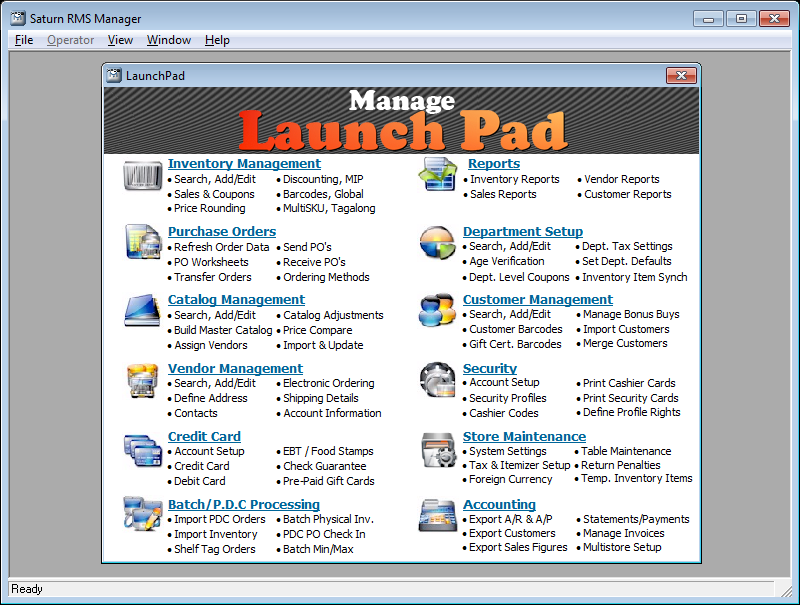
Task: Click the 'Pre-Paid Gift Cards' item
Action: click(329, 481)
